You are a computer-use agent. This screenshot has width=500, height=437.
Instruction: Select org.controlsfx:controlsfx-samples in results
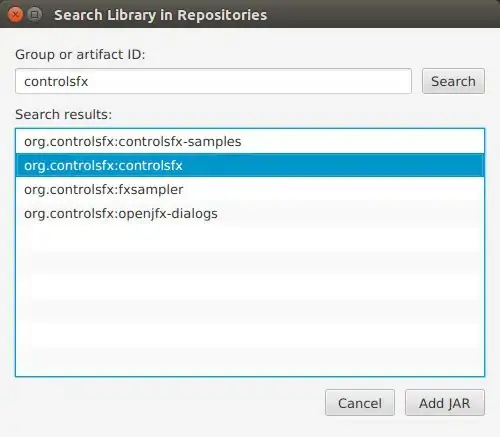(250, 142)
